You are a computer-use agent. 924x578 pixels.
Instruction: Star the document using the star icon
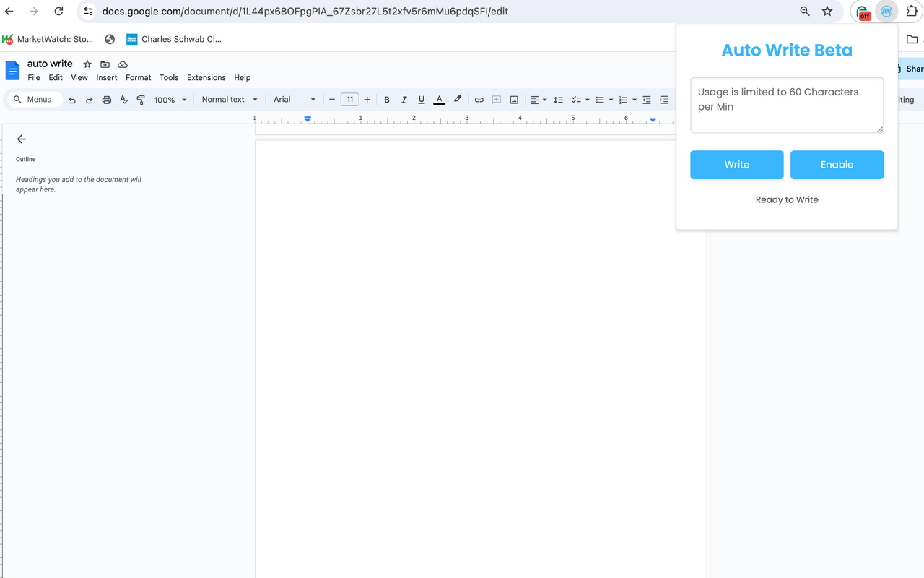(x=87, y=64)
